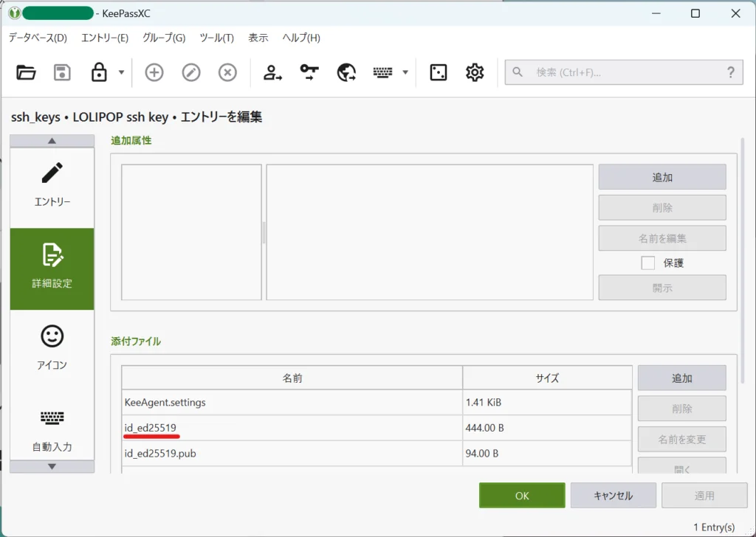
Task: Lock the database with padlock icon
Action: click(x=99, y=72)
